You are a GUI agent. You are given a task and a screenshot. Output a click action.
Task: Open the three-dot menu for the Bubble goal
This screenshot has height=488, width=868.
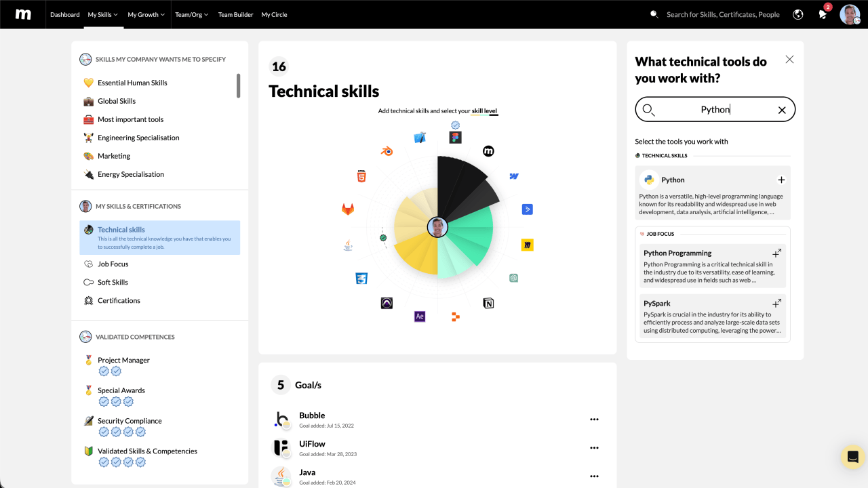click(x=595, y=420)
